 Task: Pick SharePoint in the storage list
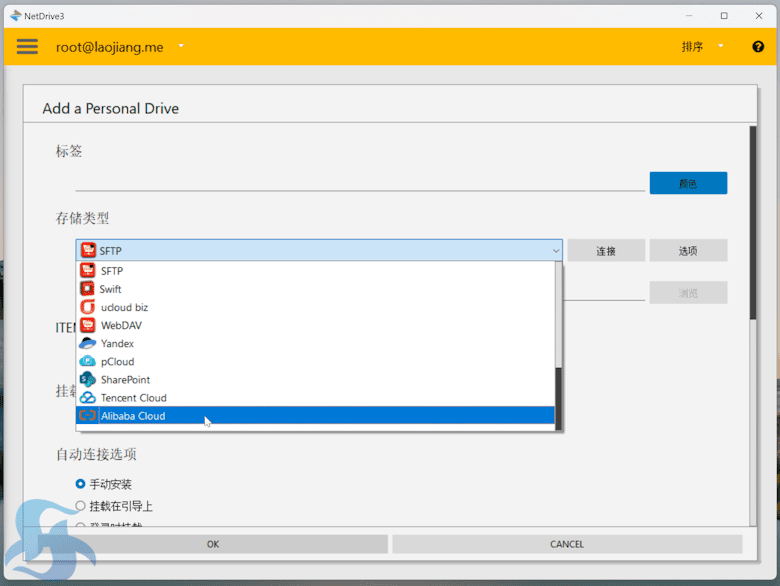pos(315,380)
